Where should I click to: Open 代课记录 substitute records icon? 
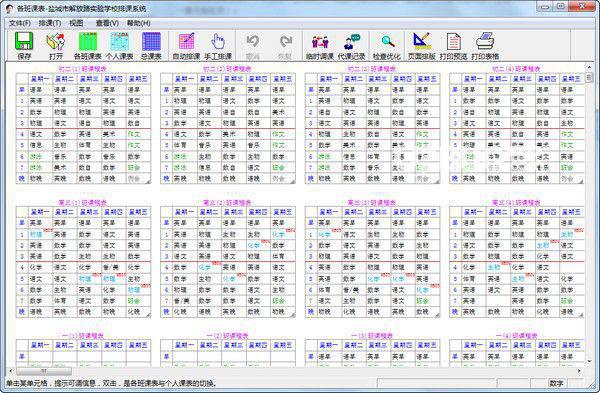click(x=352, y=41)
